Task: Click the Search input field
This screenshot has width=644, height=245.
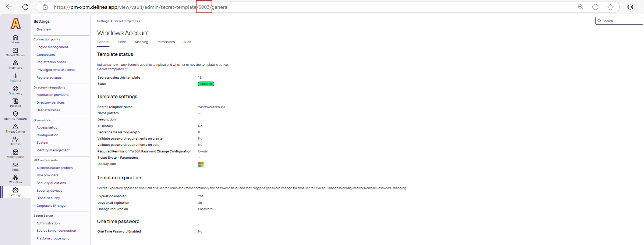Action: click(x=619, y=21)
